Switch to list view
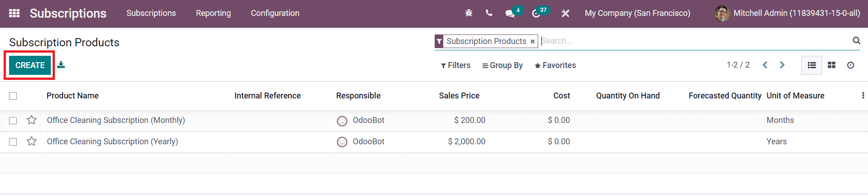The height and width of the screenshot is (196, 868). 812,65
